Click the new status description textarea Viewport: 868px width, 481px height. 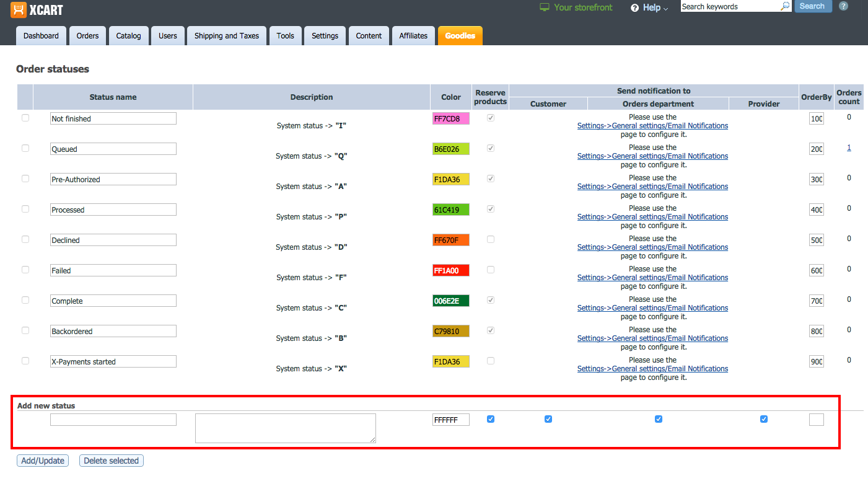coord(286,428)
